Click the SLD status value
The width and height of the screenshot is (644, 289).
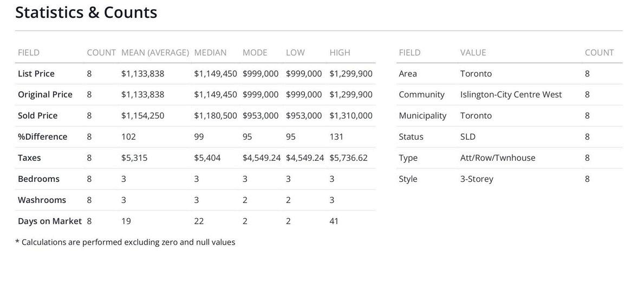click(468, 137)
